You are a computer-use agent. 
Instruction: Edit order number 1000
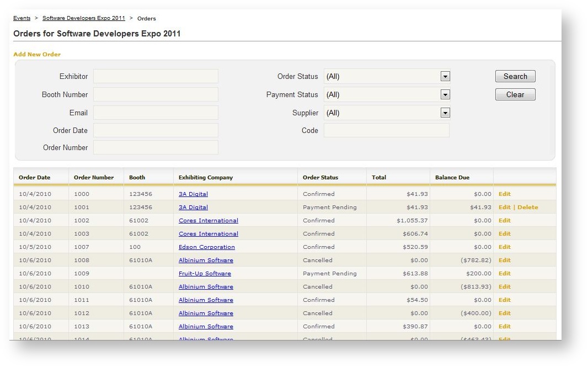click(x=504, y=194)
